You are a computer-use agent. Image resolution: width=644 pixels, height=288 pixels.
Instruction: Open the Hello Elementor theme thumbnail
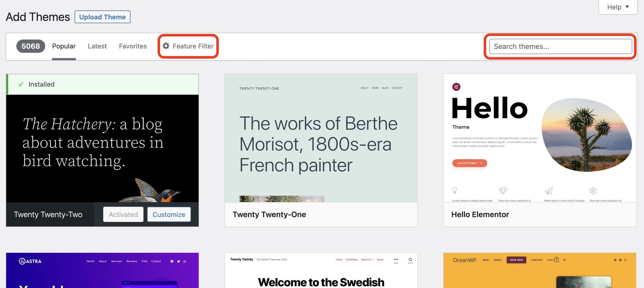pyautogui.click(x=540, y=138)
